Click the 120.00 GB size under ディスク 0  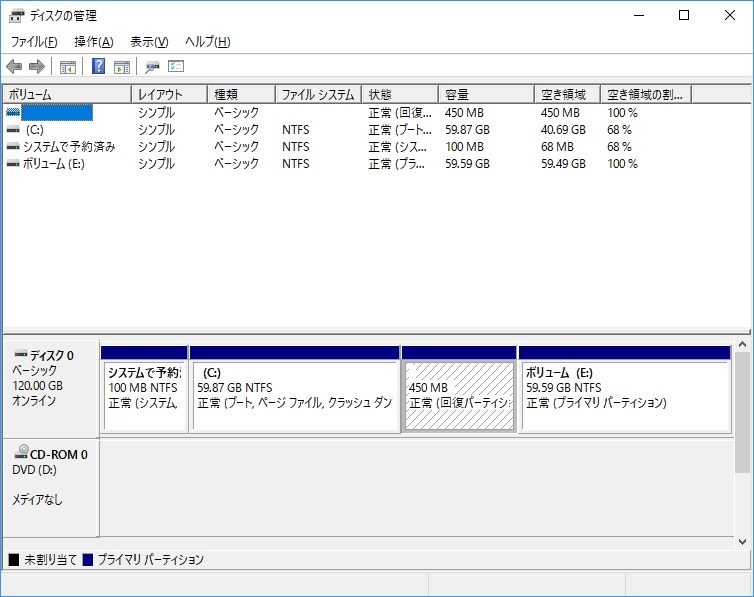(38, 386)
